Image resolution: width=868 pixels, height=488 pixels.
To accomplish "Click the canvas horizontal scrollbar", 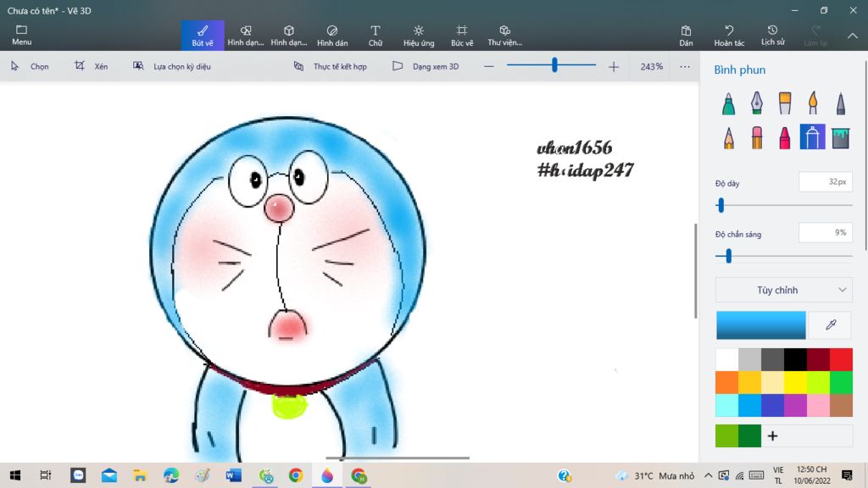I will 398,458.
